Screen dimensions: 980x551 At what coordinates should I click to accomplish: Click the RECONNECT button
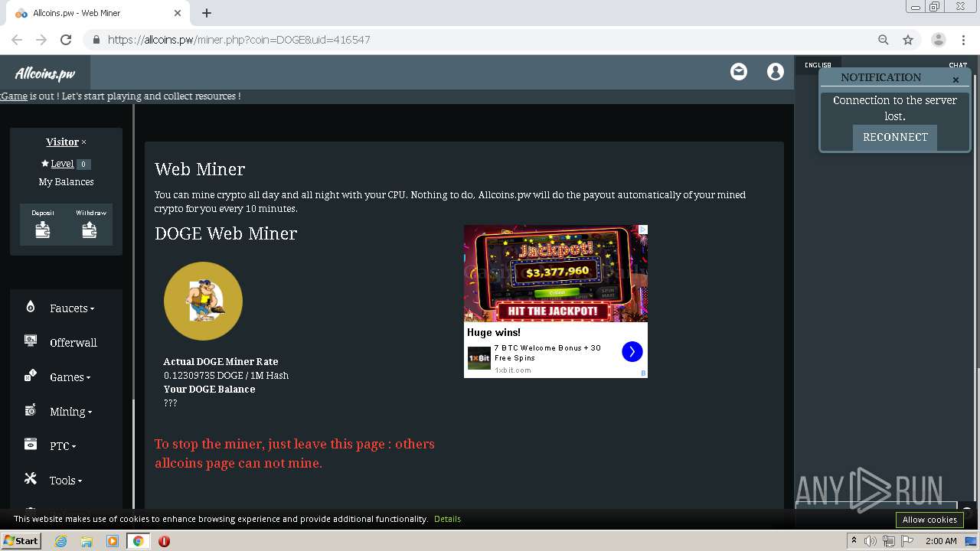click(x=895, y=137)
